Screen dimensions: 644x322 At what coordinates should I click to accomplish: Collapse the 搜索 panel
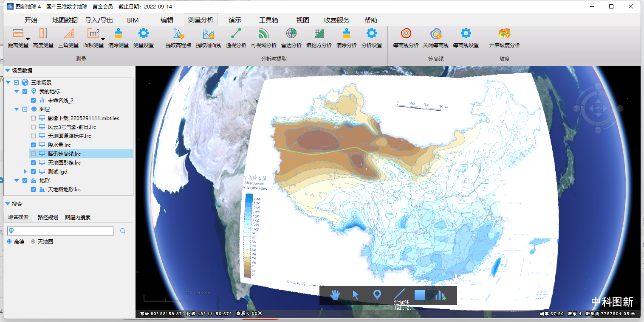[8, 204]
